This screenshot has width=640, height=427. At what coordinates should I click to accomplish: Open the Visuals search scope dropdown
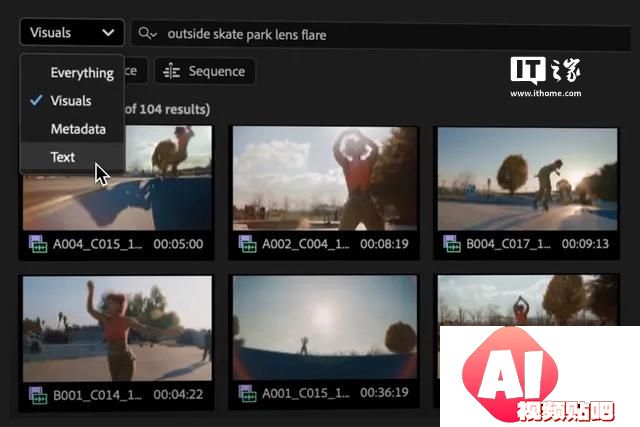pyautogui.click(x=71, y=32)
